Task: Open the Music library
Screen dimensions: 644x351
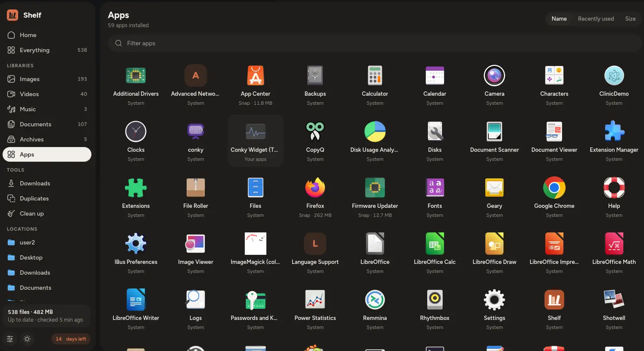Action: tap(47, 109)
